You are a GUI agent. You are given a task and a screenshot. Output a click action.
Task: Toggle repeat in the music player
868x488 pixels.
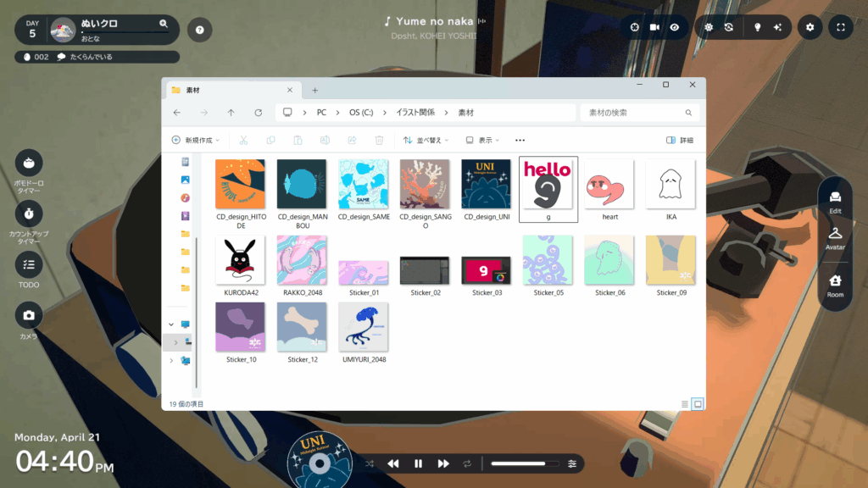[465, 463]
